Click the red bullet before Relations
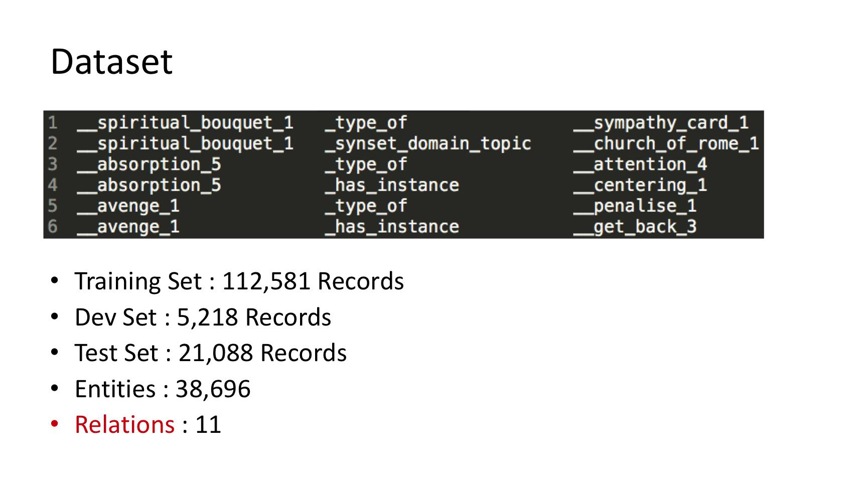 click(x=55, y=424)
